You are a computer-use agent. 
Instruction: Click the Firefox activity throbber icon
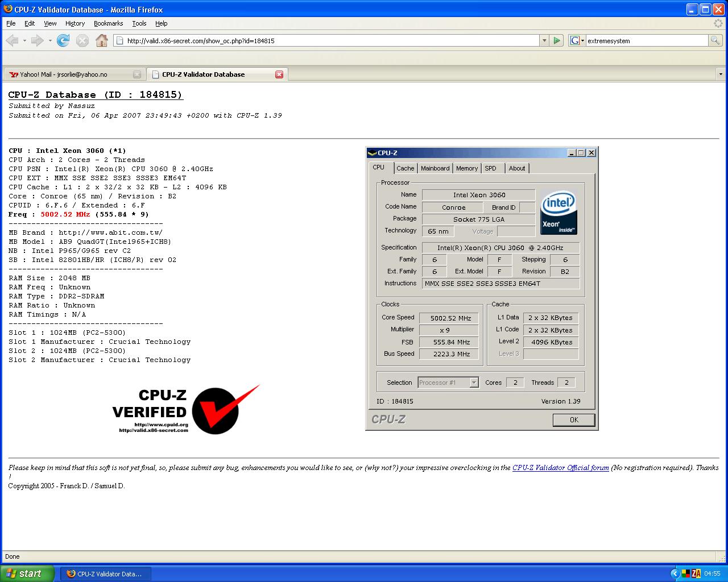click(x=719, y=23)
